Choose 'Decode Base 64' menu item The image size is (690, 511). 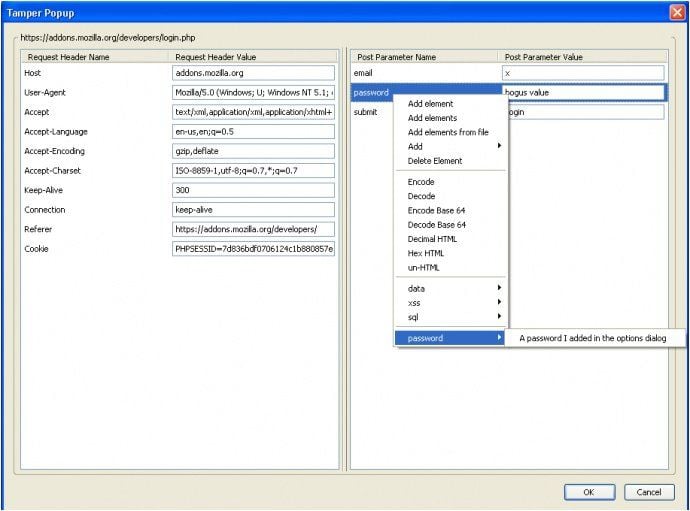pos(436,225)
